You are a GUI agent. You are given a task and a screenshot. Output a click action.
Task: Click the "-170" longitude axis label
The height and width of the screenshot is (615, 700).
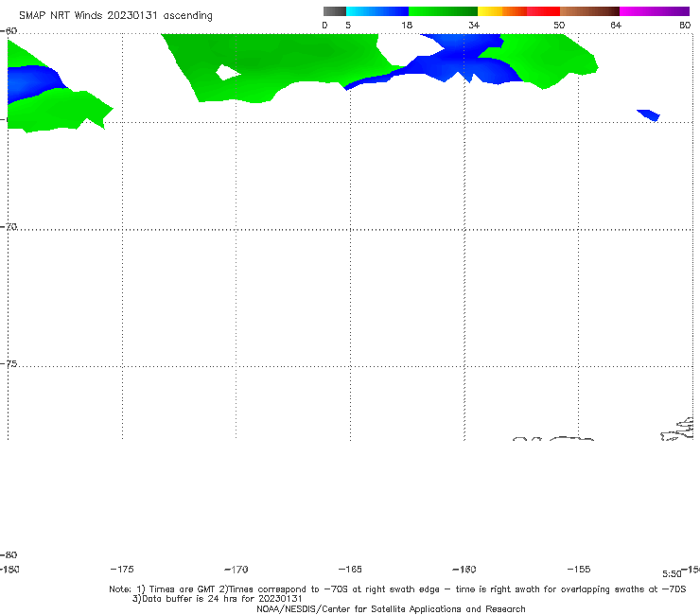point(236,569)
